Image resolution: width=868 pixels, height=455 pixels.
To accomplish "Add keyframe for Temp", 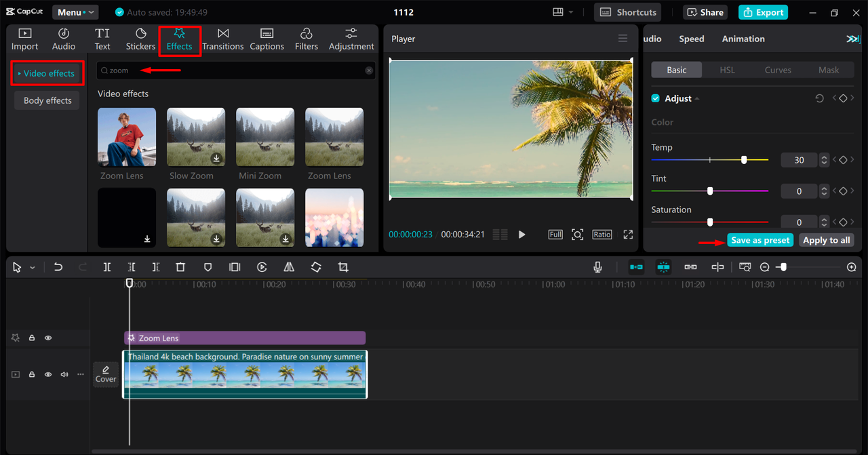I will 843,160.
